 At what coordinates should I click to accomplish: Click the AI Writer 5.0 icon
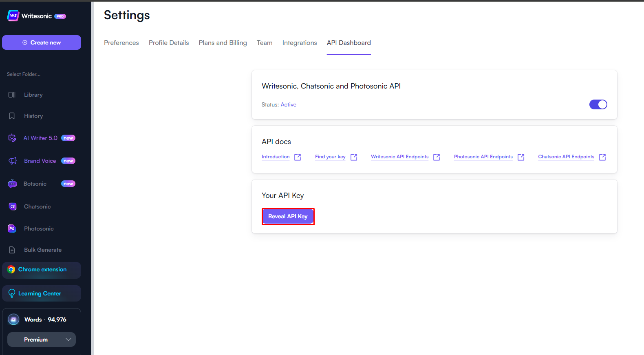[x=12, y=138]
